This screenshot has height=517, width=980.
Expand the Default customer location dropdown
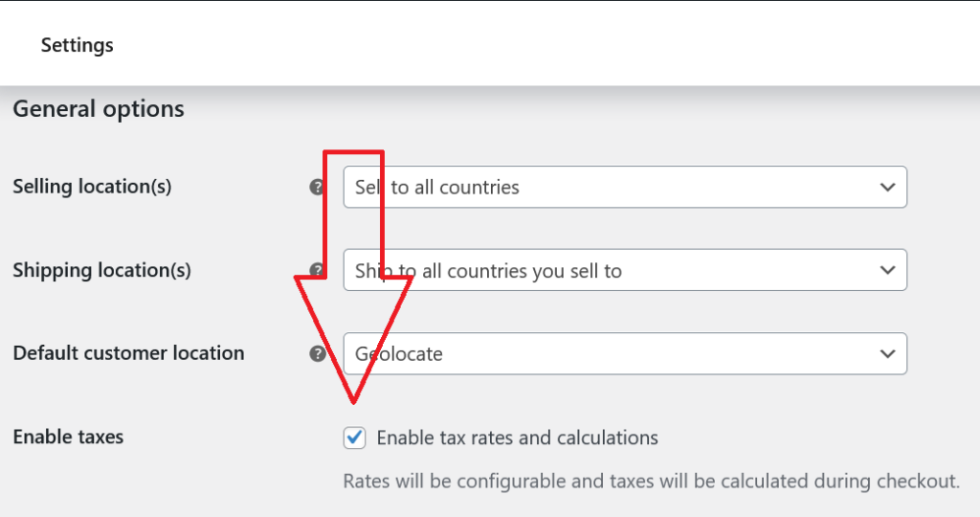(624, 354)
